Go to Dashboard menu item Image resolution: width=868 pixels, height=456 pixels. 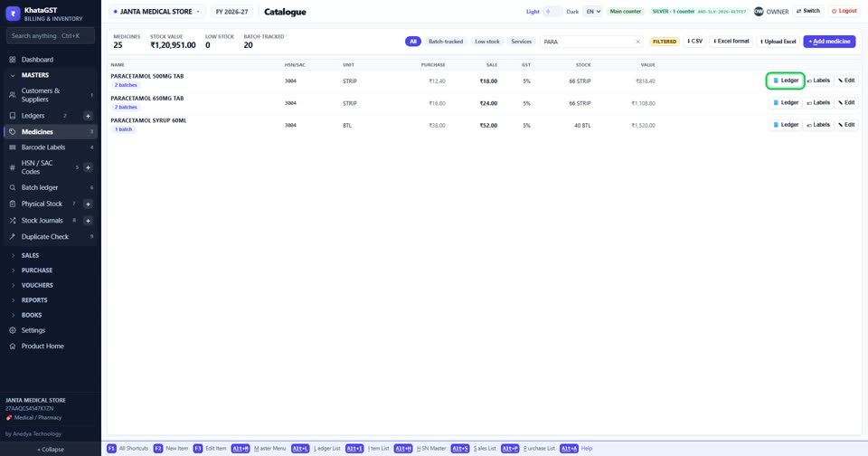[x=51, y=60]
